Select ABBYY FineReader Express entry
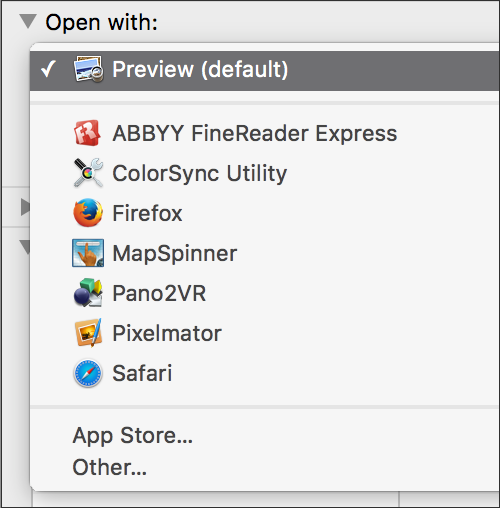The width and height of the screenshot is (500, 508). click(265, 133)
